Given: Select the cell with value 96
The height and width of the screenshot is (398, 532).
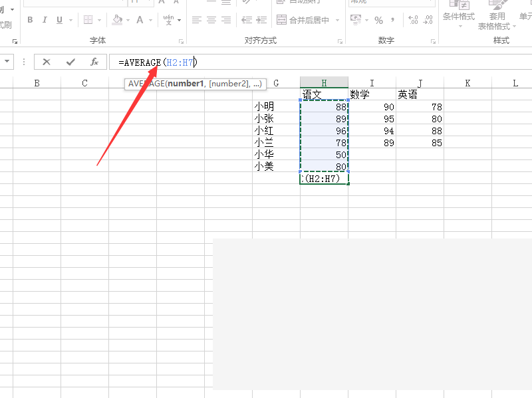Looking at the screenshot, I should (324, 130).
